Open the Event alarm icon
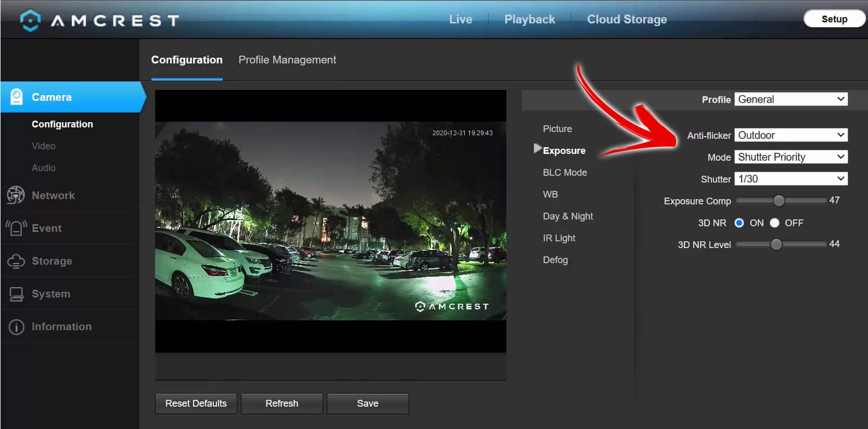The image size is (868, 429). tap(16, 228)
